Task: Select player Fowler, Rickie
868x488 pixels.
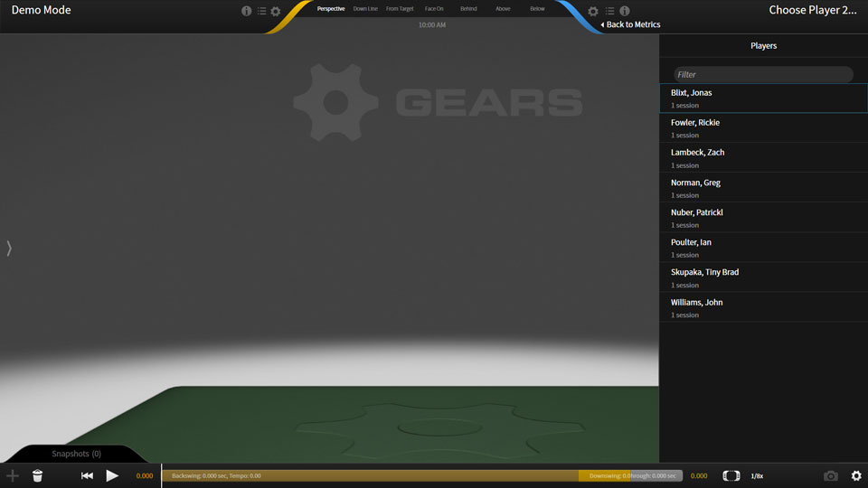Action: pyautogui.click(x=763, y=127)
